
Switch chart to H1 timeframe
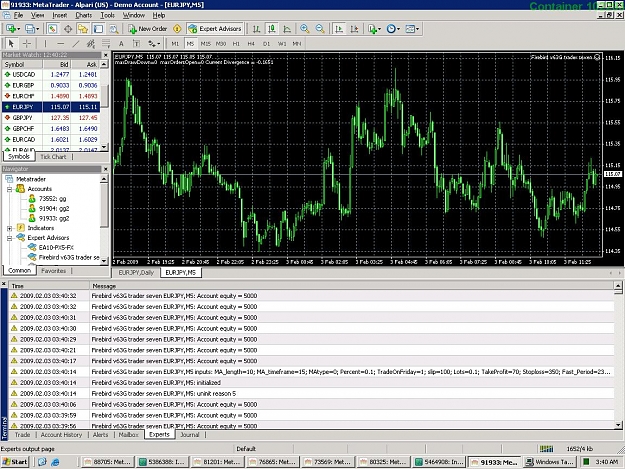[236, 44]
